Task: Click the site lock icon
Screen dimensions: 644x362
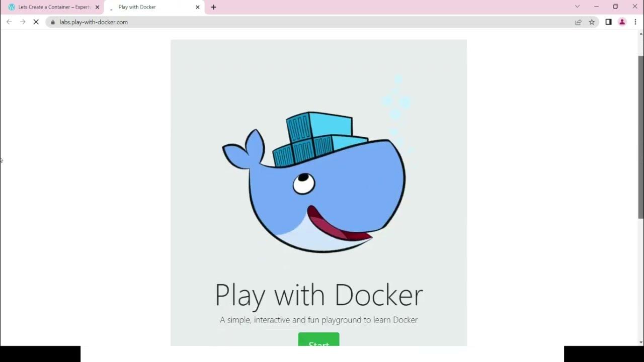Action: (53, 22)
